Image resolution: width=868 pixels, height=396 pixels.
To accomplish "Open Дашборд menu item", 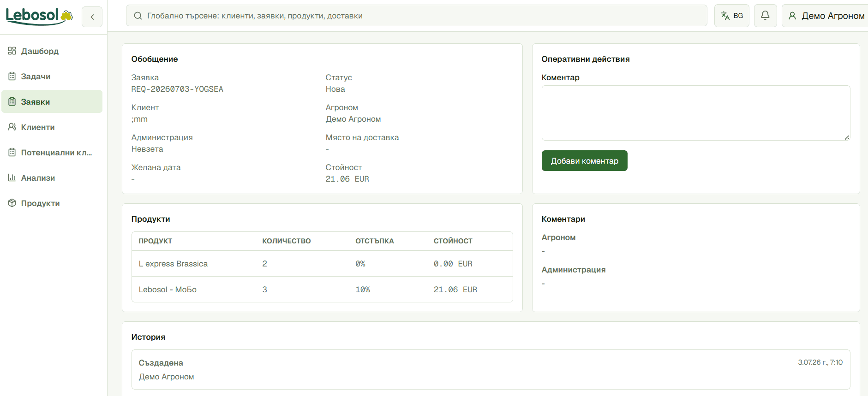I will [52, 51].
